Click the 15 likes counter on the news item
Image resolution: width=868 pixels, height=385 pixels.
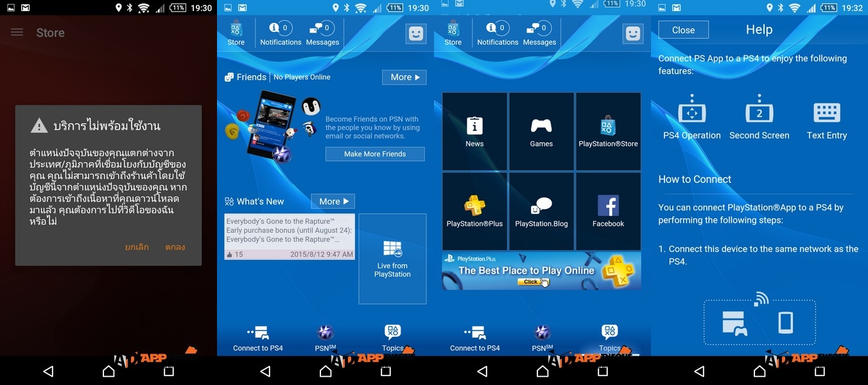click(234, 255)
